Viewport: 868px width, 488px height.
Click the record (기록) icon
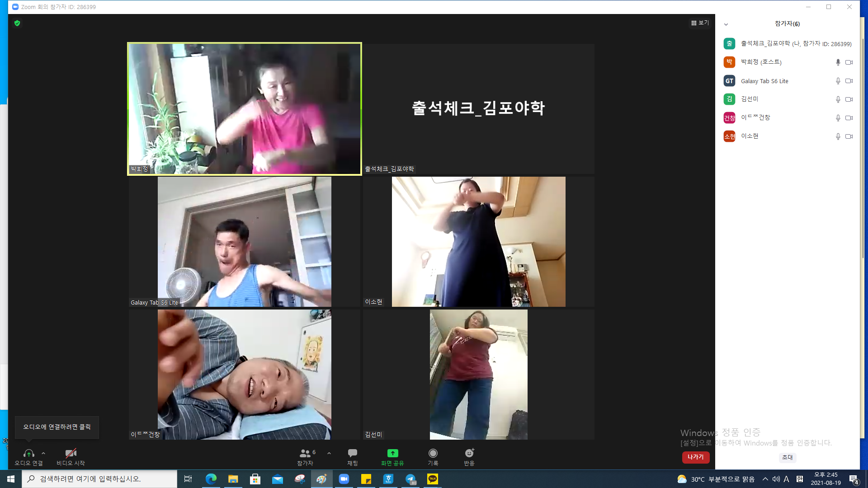point(433,453)
